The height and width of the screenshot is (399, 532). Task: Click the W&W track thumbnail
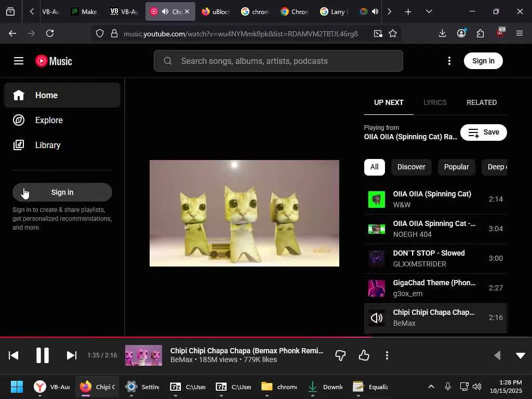[x=377, y=199]
